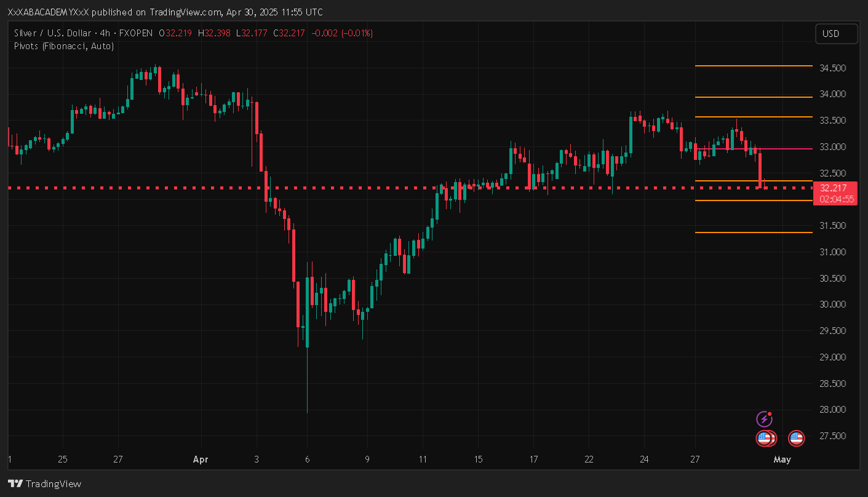Click the 34.000 price axis label
The height and width of the screenshot is (497, 868).
tap(832, 94)
